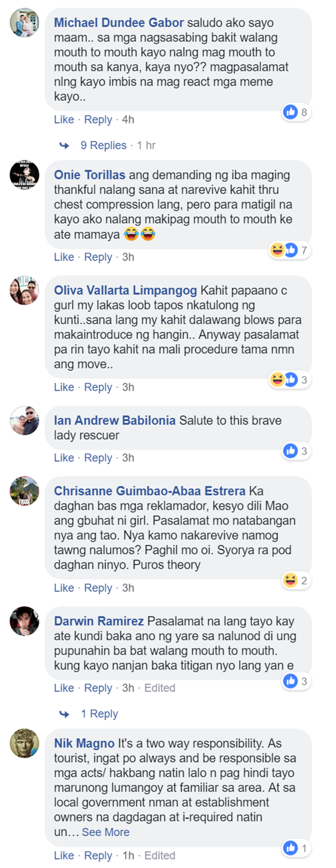Open the haha and like reactions on Onie Torillas' comment
The width and height of the screenshot is (336, 868).
tap(290, 250)
